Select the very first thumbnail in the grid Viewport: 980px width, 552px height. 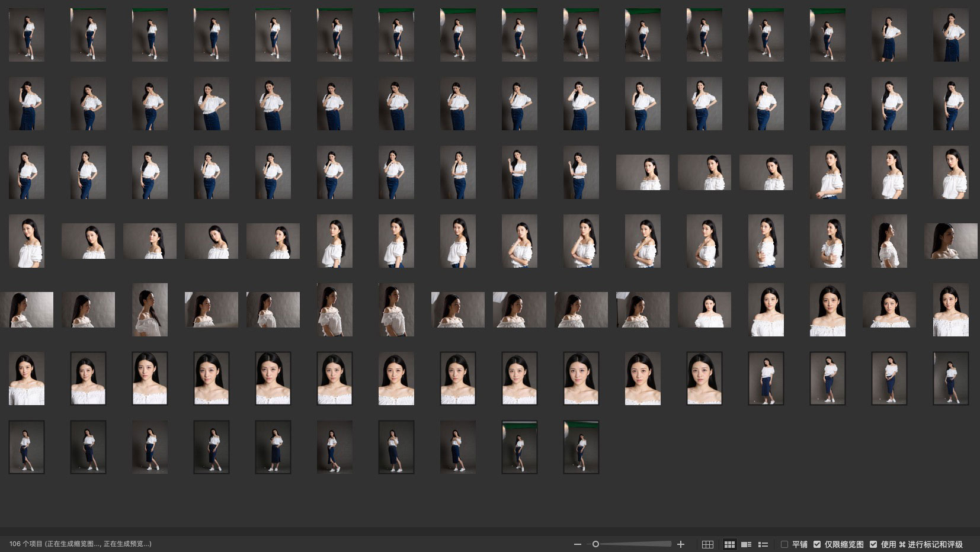click(x=27, y=35)
